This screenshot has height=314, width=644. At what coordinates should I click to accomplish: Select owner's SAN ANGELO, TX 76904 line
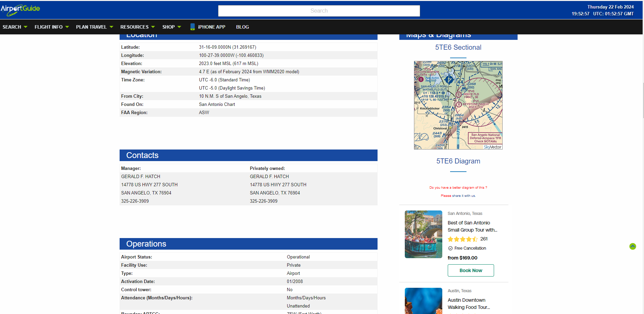point(275,193)
